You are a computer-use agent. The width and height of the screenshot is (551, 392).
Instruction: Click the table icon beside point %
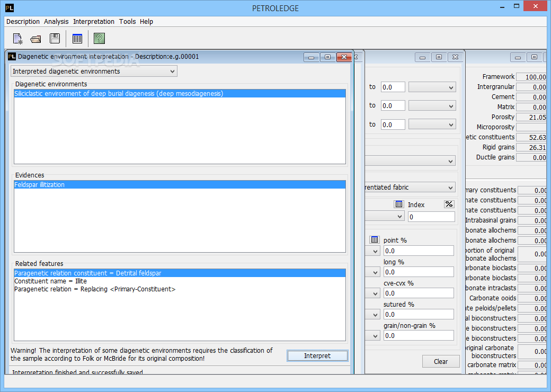click(x=375, y=239)
